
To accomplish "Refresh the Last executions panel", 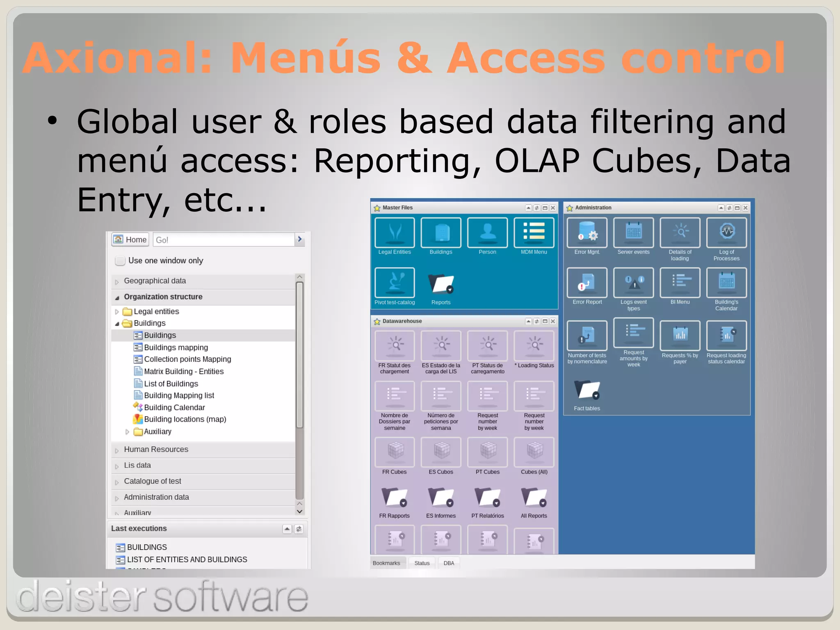I will point(299,529).
